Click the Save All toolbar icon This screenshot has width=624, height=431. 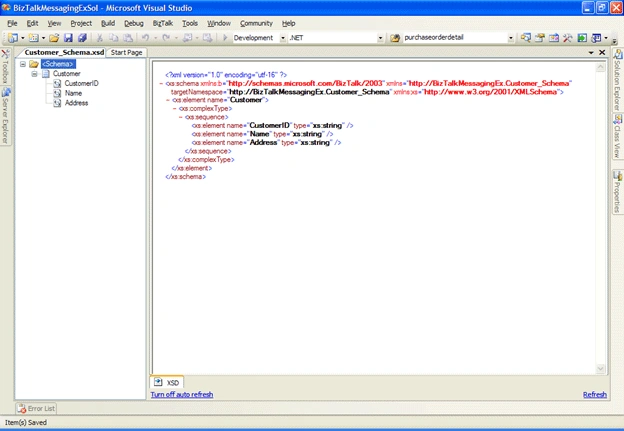coord(82,38)
